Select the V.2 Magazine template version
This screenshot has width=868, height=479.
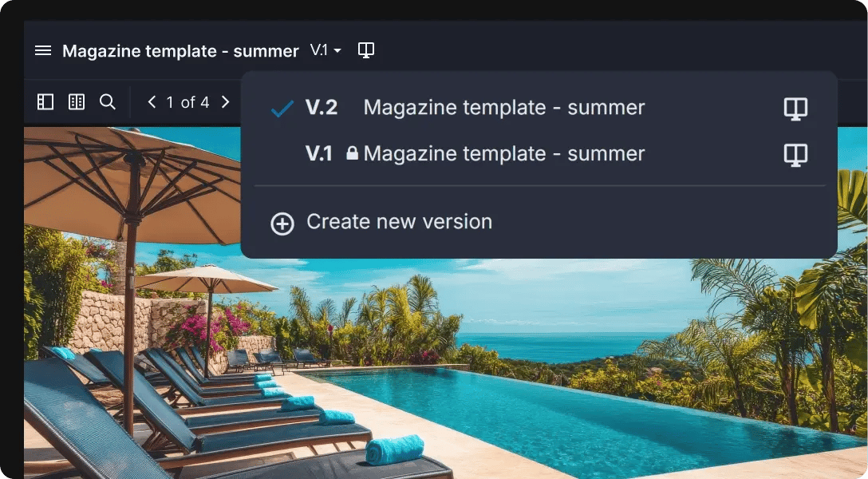click(x=539, y=108)
